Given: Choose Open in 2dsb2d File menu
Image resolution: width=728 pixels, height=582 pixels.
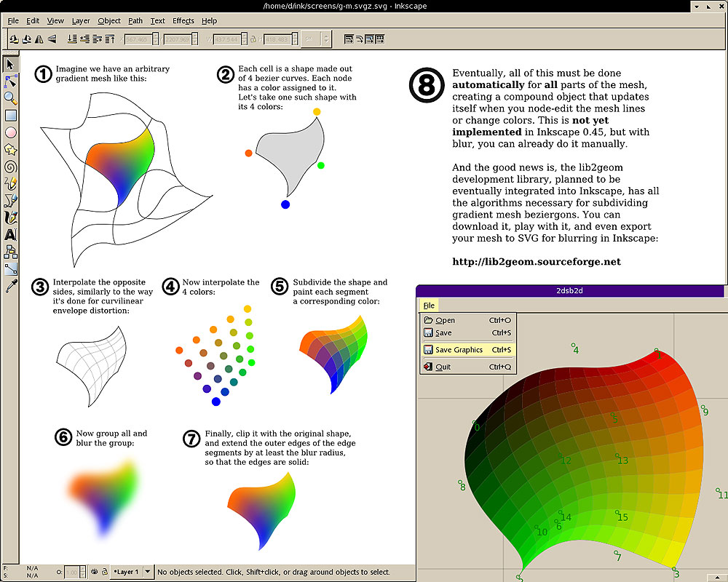Looking at the screenshot, I should coord(467,320).
